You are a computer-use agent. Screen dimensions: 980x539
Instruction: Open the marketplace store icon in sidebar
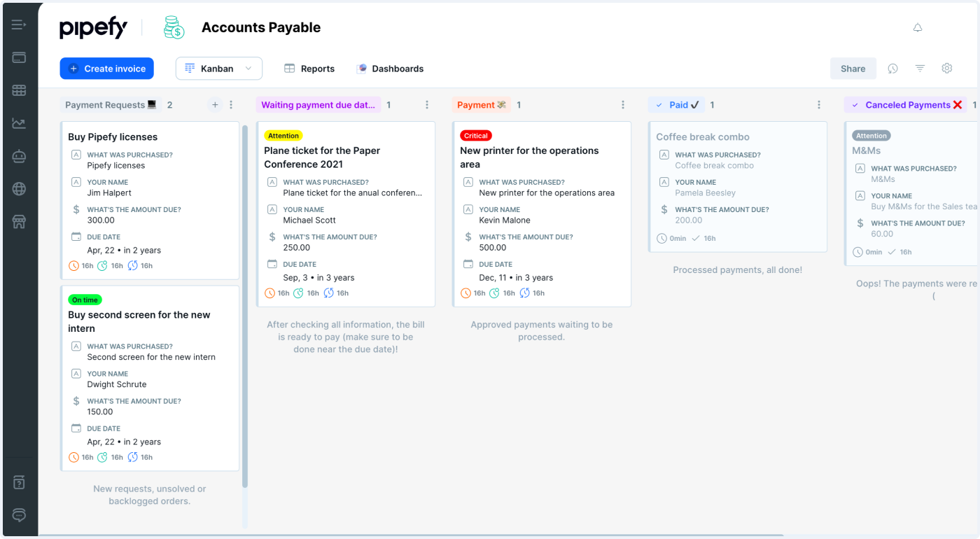pyautogui.click(x=19, y=222)
